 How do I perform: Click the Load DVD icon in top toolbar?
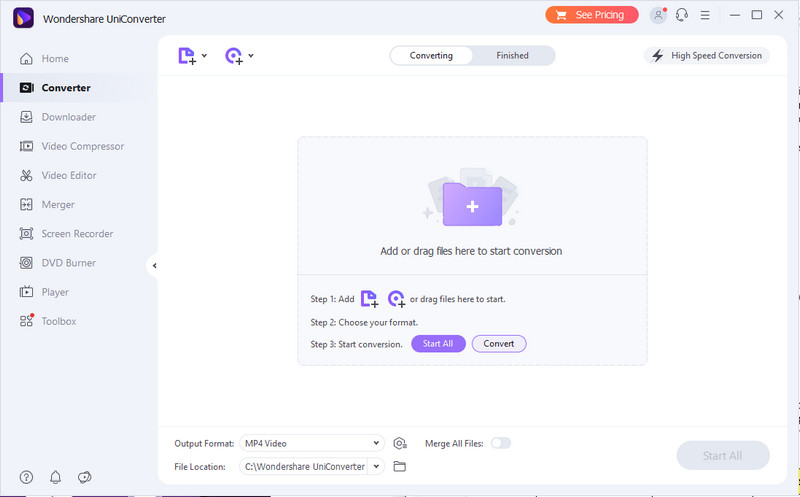234,56
